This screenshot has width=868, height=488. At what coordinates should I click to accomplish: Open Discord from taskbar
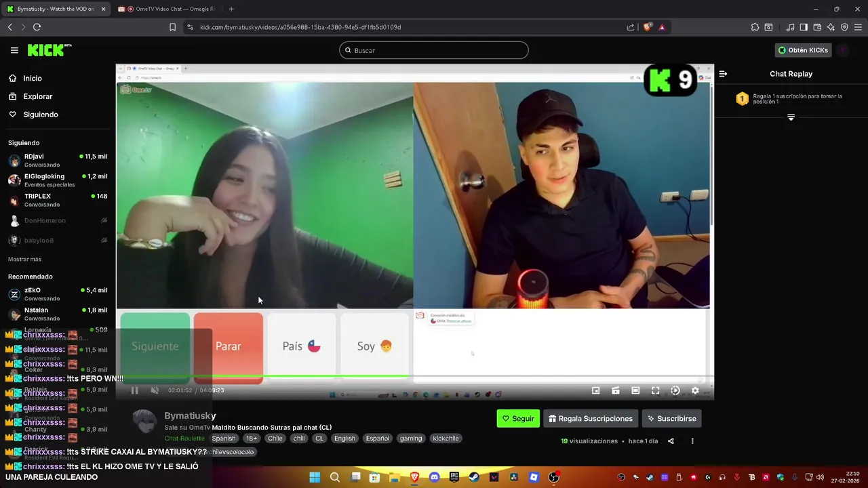coord(434,477)
